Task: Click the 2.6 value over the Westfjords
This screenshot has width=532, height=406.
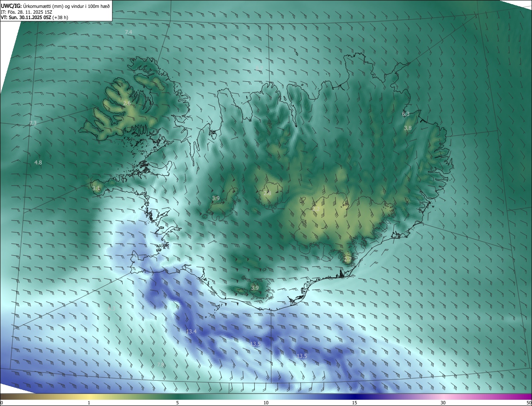Action: point(127,103)
